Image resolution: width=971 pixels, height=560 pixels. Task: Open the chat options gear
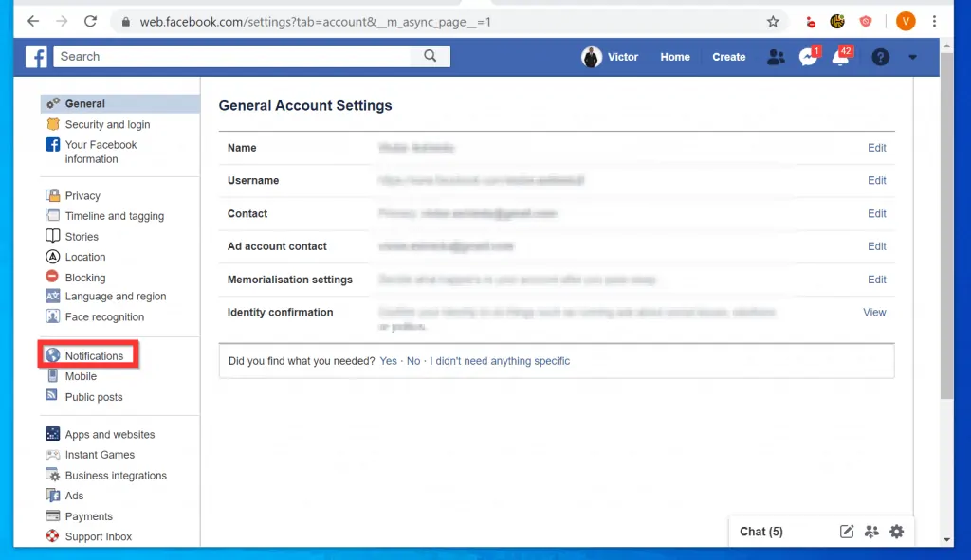coord(896,532)
